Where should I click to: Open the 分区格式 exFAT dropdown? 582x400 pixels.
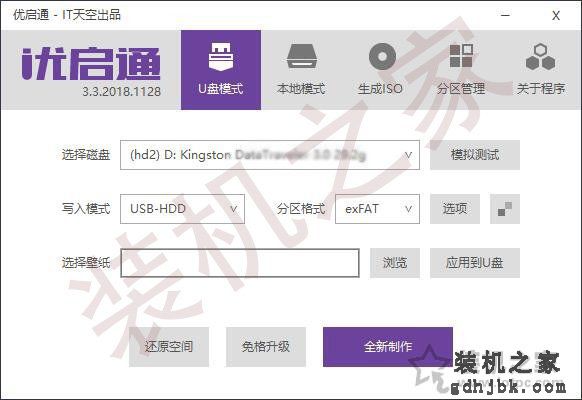coord(377,209)
